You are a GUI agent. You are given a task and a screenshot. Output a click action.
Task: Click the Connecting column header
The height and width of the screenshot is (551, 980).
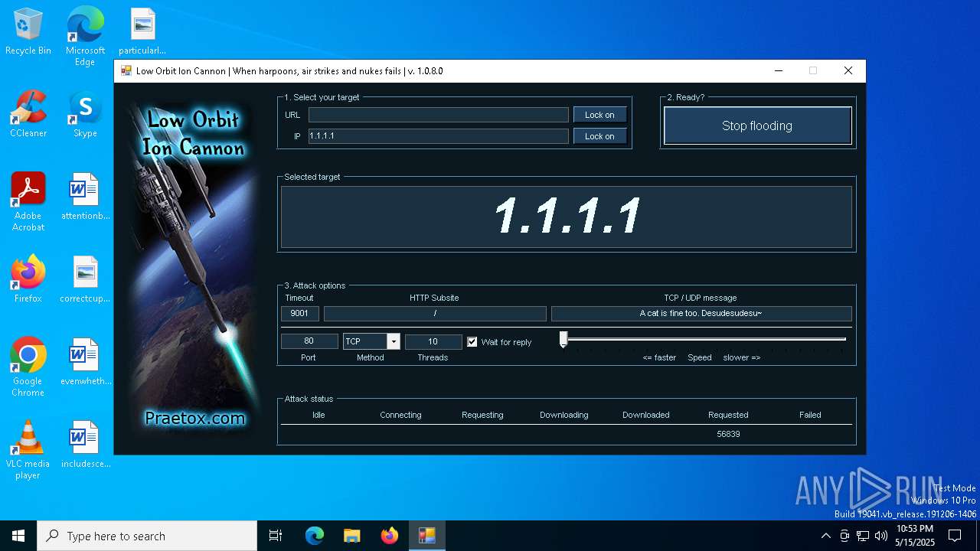(400, 415)
